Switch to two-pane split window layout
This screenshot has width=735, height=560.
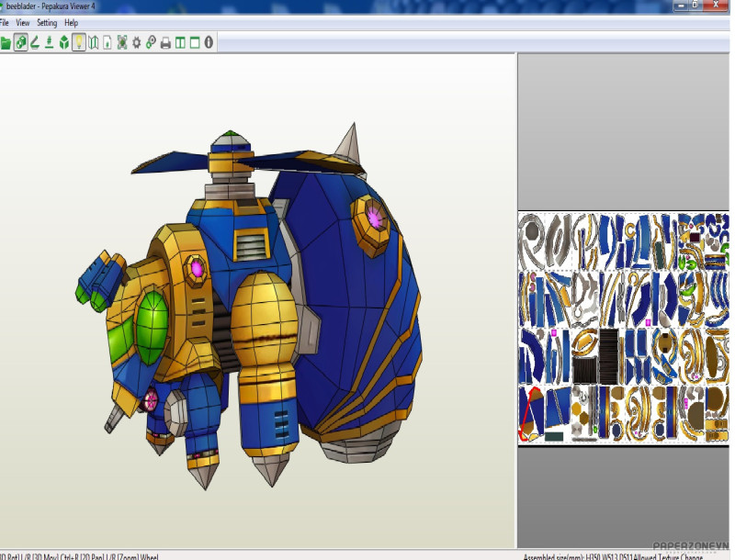(x=180, y=42)
